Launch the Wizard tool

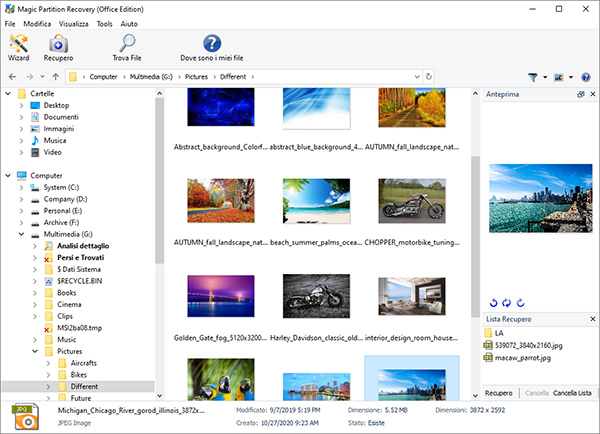(18, 47)
